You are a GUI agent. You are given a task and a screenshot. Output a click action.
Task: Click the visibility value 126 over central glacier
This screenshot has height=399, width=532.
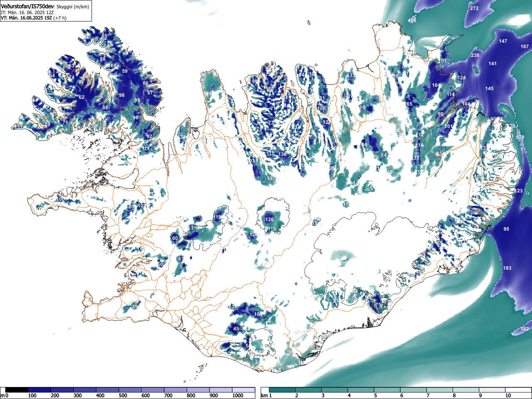point(269,219)
